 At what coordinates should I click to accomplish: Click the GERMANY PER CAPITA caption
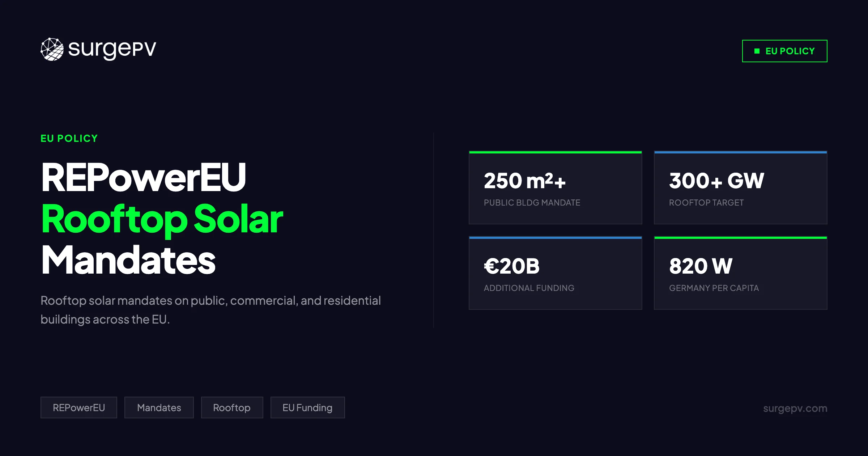click(714, 288)
